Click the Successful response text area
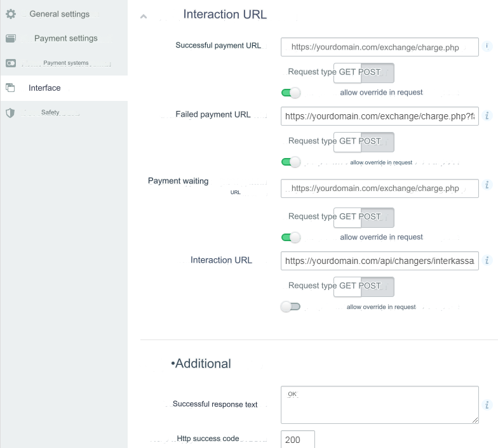 tap(379, 405)
